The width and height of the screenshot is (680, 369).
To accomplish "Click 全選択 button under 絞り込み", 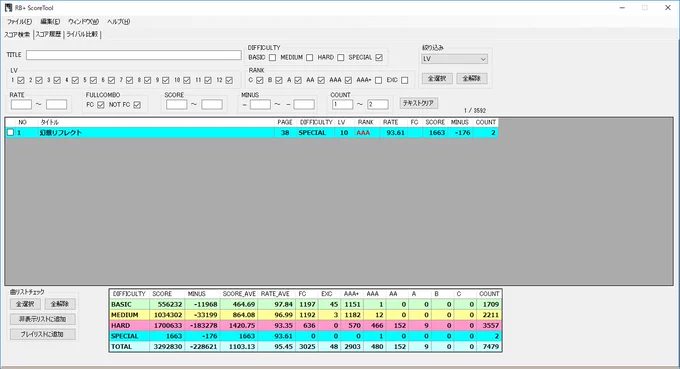I will click(x=437, y=78).
